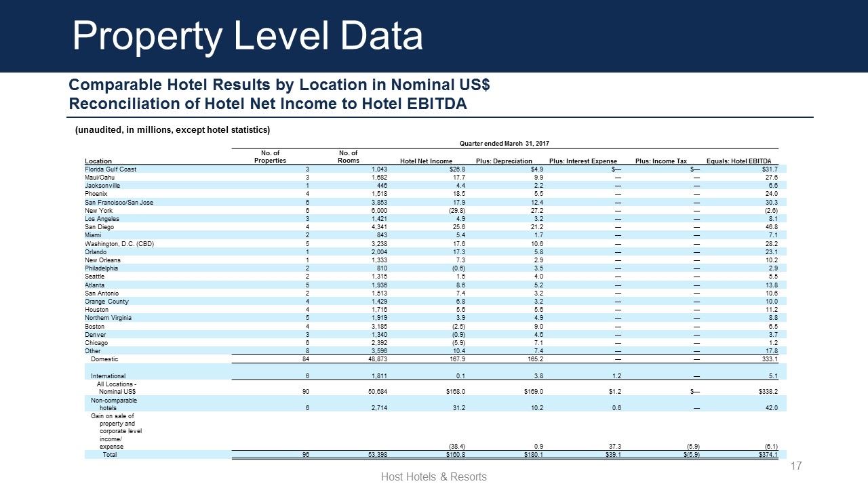The image size is (868, 488).
Task: Click the 'Miami' row label
Action: 94,235
